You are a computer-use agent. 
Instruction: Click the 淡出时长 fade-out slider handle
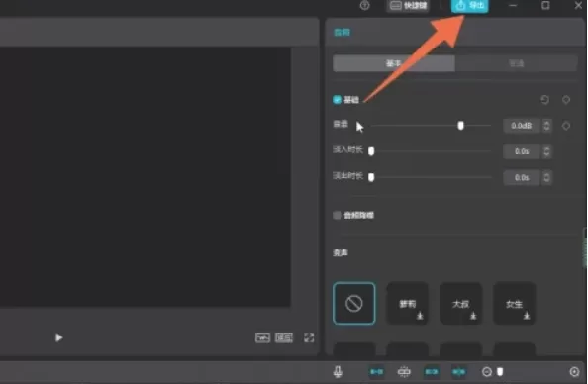point(371,177)
